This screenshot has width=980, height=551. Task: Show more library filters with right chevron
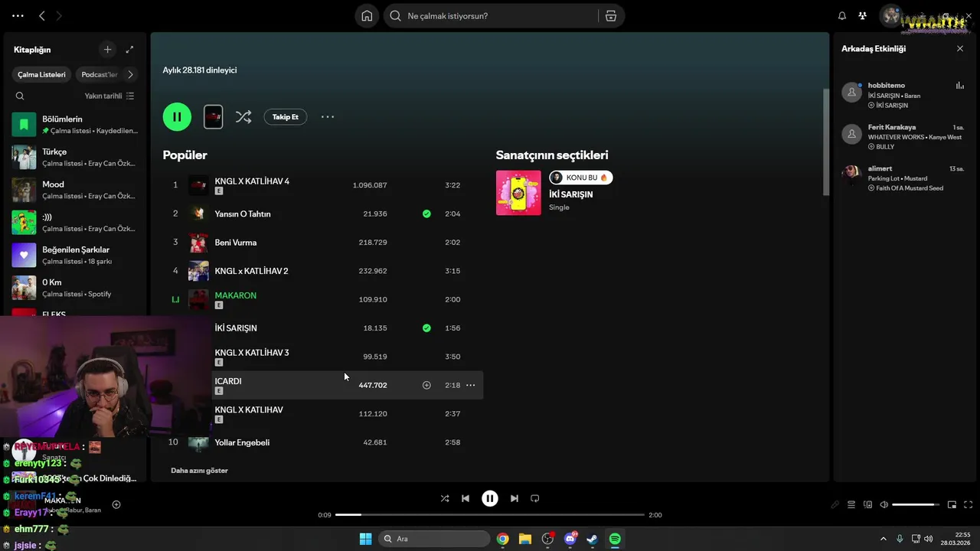pos(130,74)
